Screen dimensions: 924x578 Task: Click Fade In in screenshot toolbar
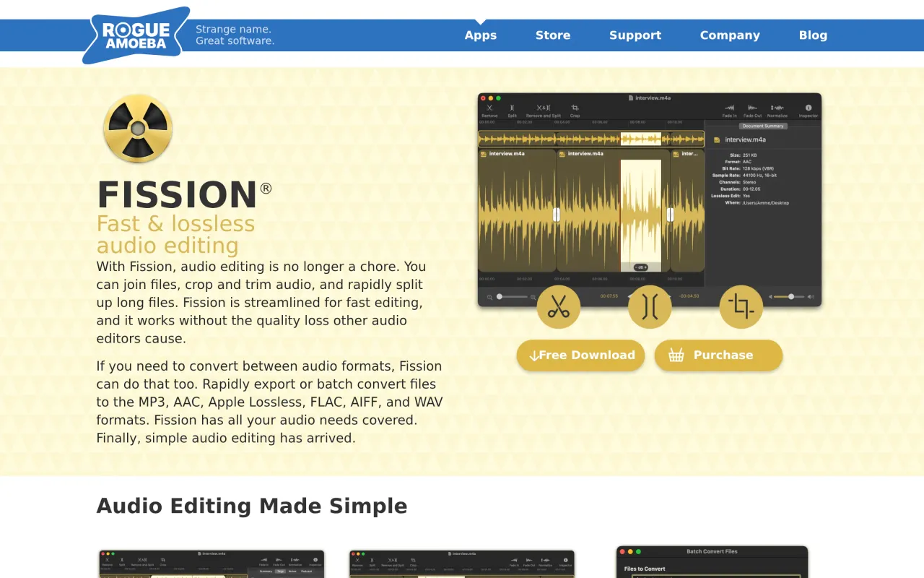point(730,111)
